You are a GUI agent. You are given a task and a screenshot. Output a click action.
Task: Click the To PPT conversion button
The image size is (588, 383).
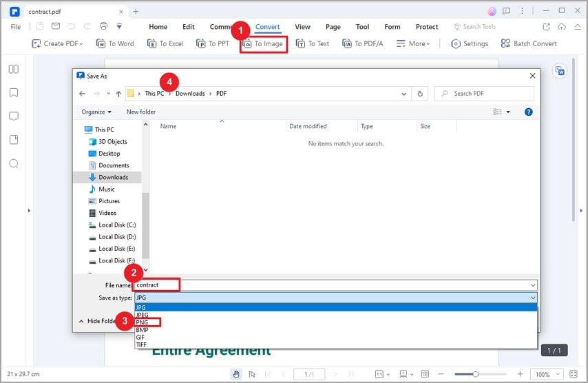pyautogui.click(x=213, y=43)
